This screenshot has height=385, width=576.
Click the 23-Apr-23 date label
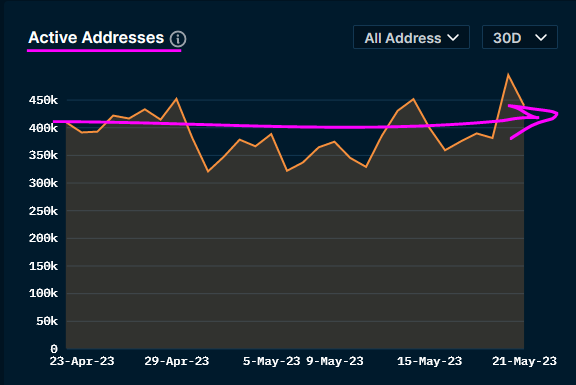point(82,361)
